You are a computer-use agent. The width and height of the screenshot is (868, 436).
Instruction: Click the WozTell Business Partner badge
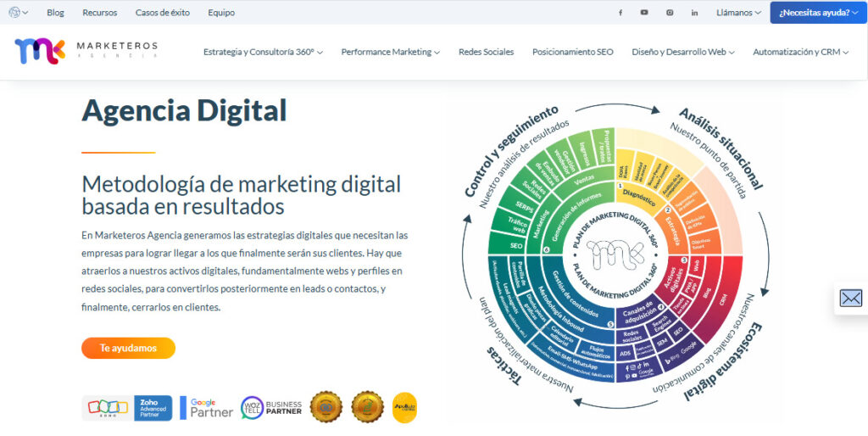(271, 408)
